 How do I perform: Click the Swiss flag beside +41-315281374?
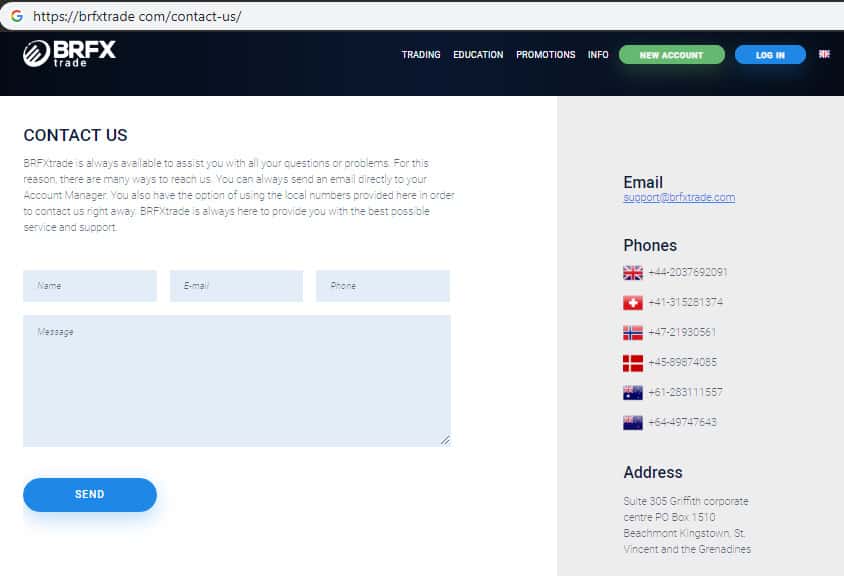click(632, 303)
